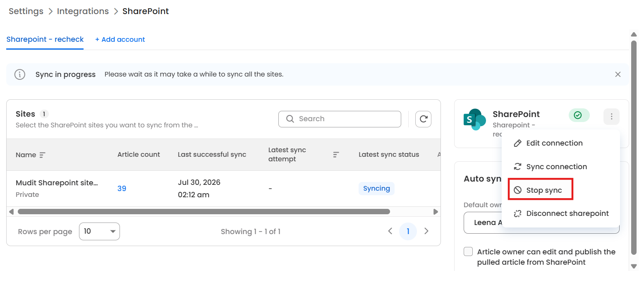The height and width of the screenshot is (292, 644).
Task: Go to next page arrow
Action: 426,231
